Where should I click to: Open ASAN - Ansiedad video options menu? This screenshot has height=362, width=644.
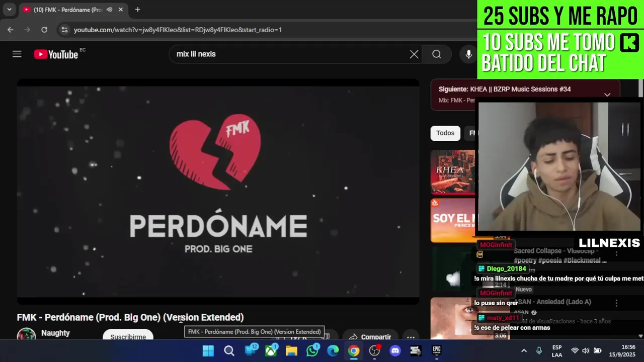click(x=616, y=303)
